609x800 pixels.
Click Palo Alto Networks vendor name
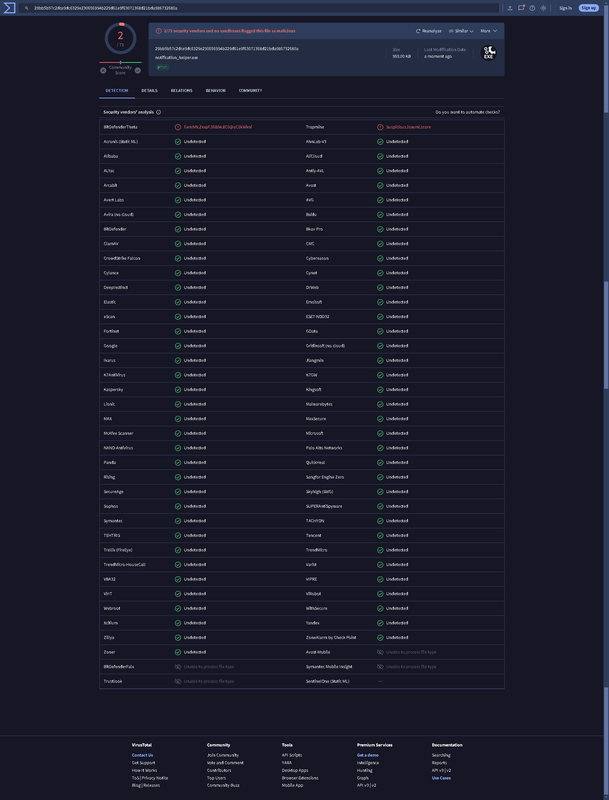324,448
